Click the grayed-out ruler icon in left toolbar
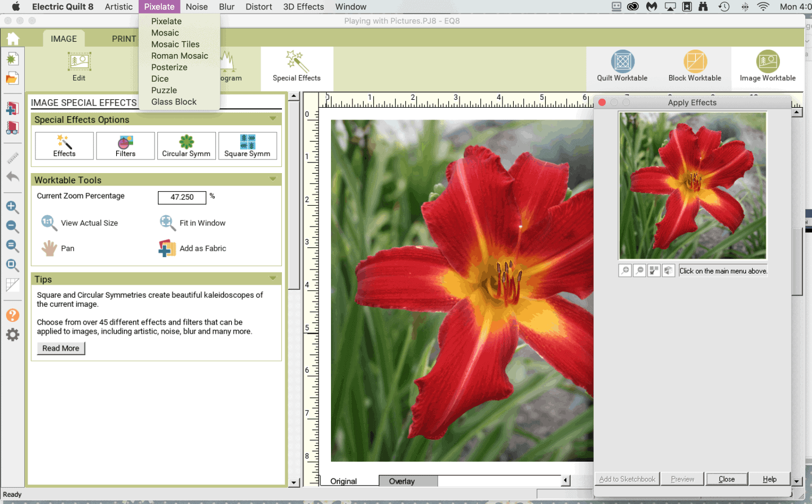 point(12,158)
